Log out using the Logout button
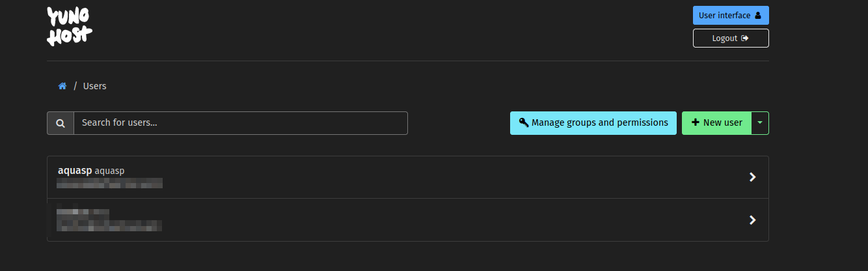The width and height of the screenshot is (868, 271). (731, 38)
